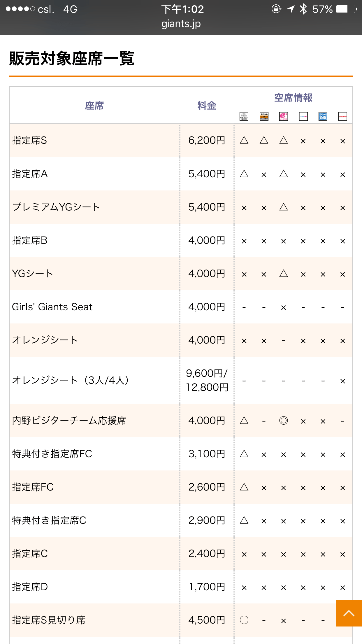The image size is (362, 644).
Task: Tap the blue Ticket Pia vendor icon
Action: click(x=323, y=116)
